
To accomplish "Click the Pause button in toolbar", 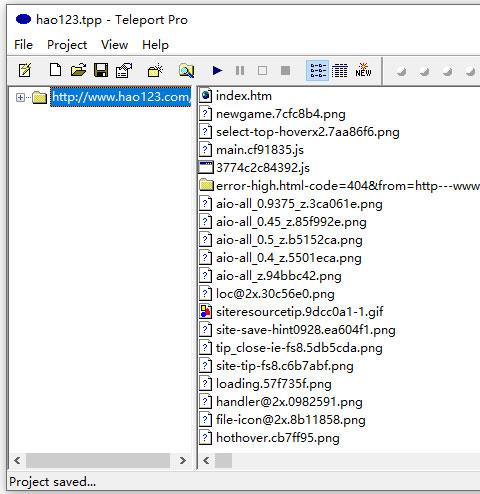I will click(x=240, y=70).
